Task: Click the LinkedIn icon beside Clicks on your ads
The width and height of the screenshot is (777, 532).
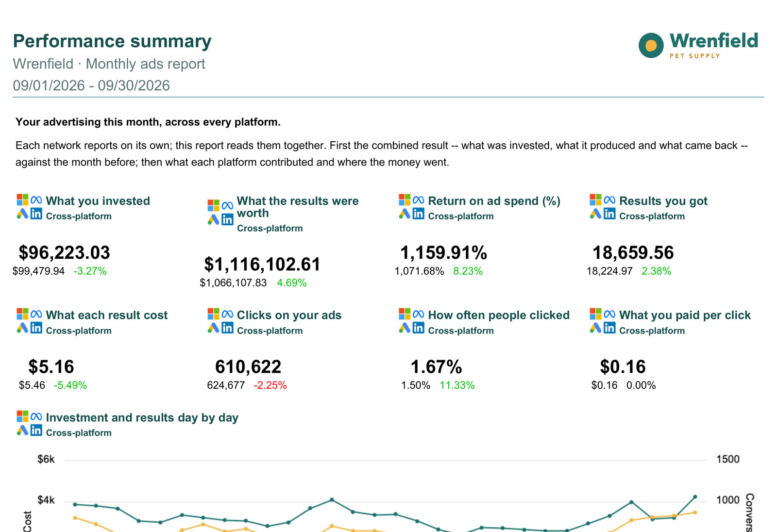Action: point(227,328)
